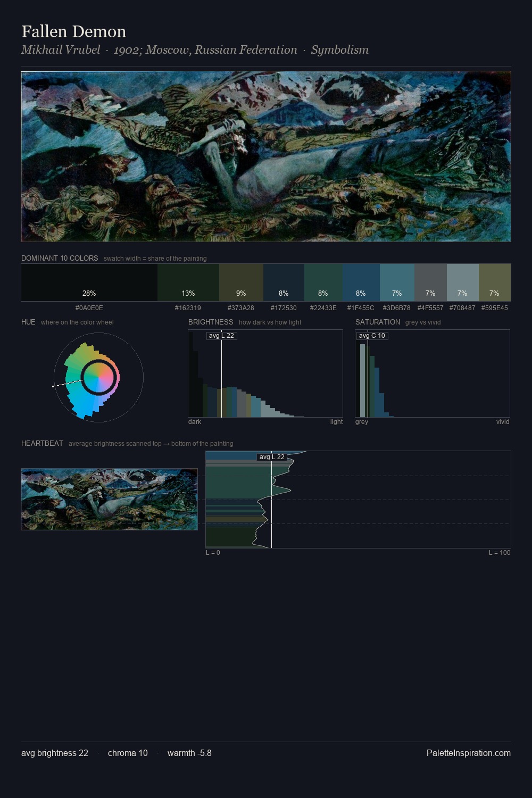532x798 pixels.
Task: Click the 'L = 0' axis label
Action: pyautogui.click(x=213, y=553)
